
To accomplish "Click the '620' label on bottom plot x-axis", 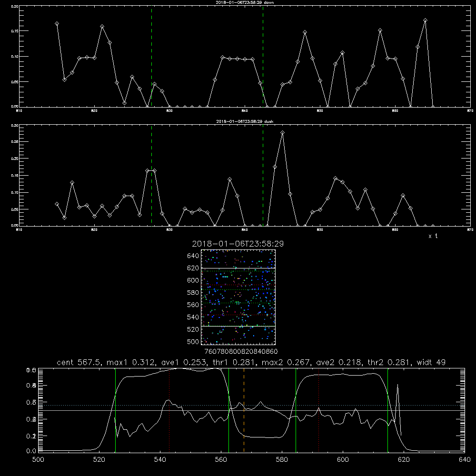I will point(404,460).
